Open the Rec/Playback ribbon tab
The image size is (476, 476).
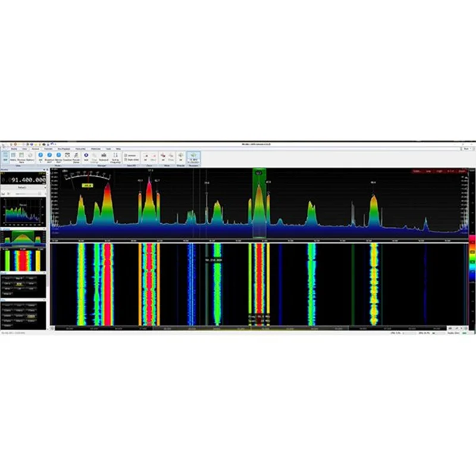click(64, 148)
